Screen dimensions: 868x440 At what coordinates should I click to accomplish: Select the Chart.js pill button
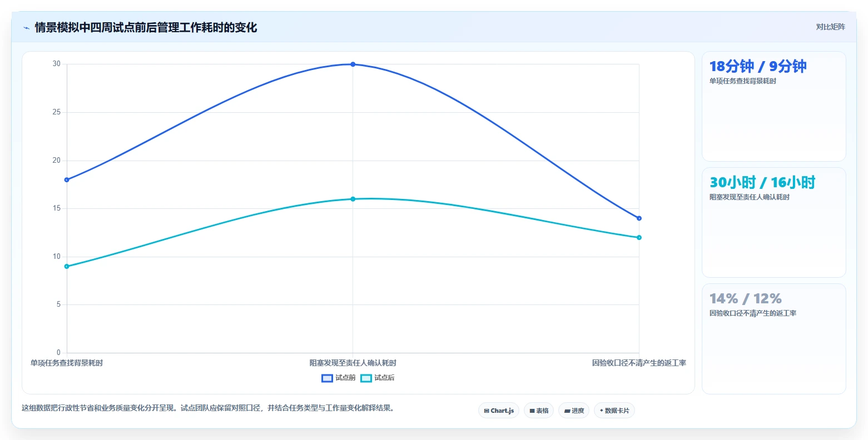click(x=499, y=411)
